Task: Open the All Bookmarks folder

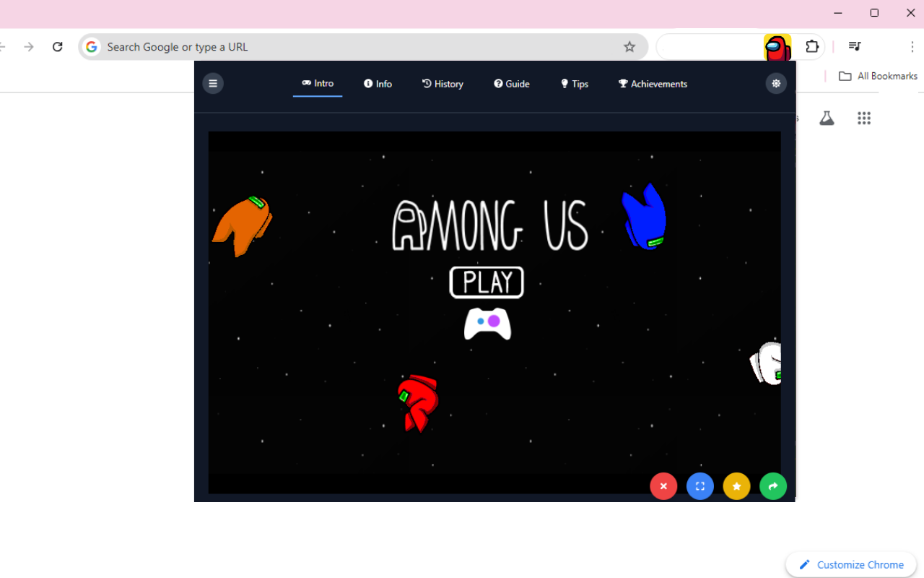Action: coord(878,76)
